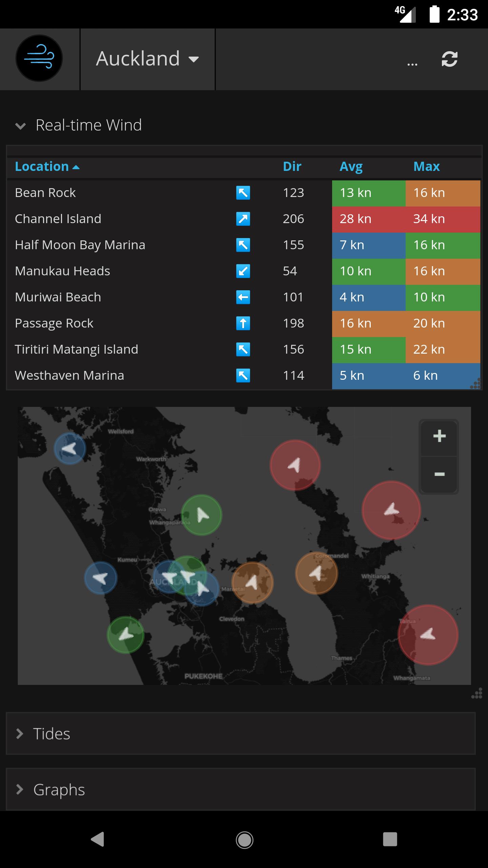
Task: Click Muriwai Beach left-pointing direction arrow
Action: click(x=243, y=297)
